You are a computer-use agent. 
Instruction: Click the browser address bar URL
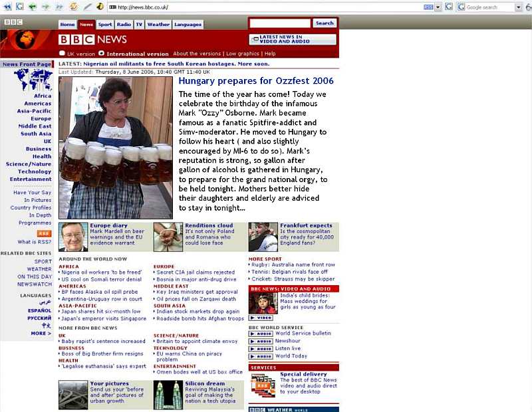143,7
